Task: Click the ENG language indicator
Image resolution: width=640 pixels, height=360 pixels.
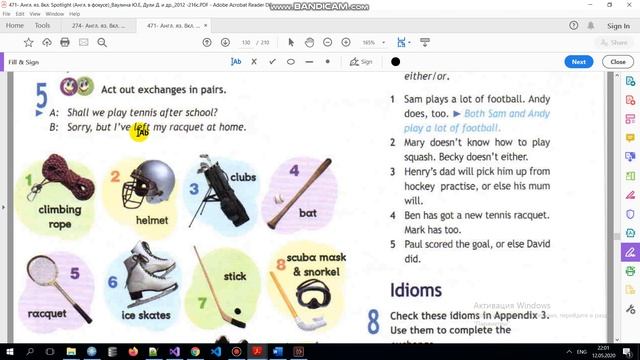Action: (x=582, y=351)
